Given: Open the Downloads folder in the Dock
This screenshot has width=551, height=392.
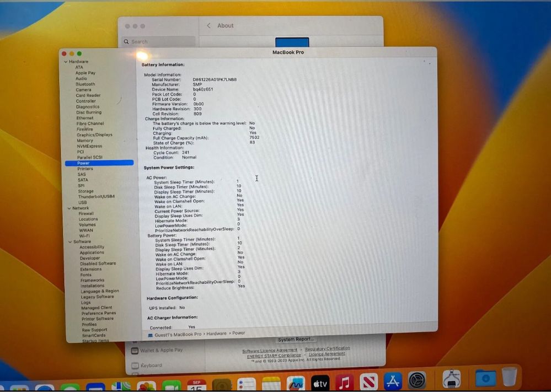Looking at the screenshot, I should point(485,378).
